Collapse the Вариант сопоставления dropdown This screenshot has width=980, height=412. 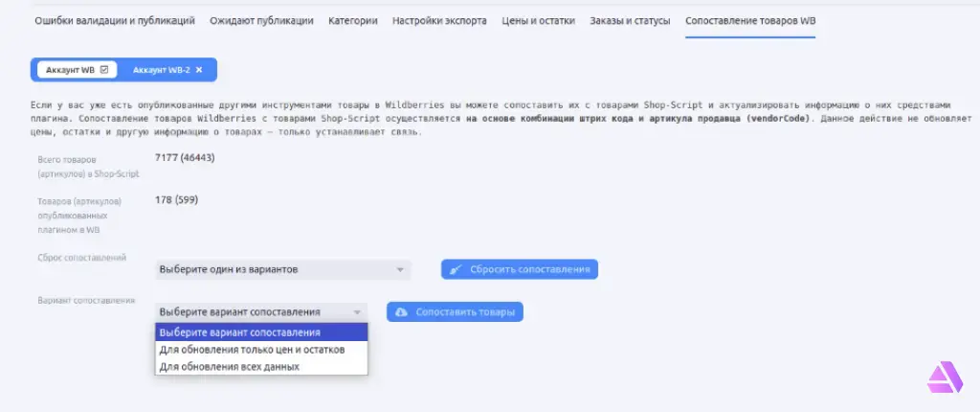(x=261, y=311)
